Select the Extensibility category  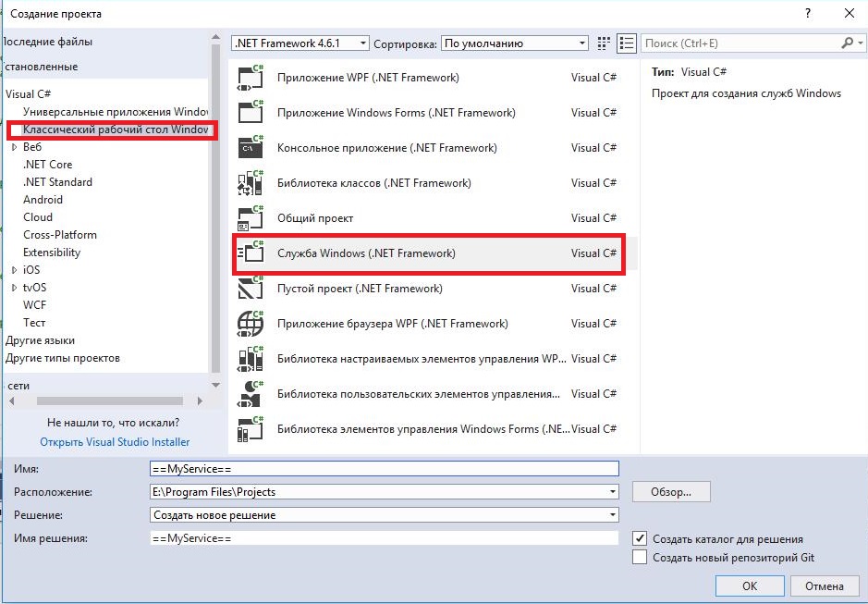(x=52, y=253)
